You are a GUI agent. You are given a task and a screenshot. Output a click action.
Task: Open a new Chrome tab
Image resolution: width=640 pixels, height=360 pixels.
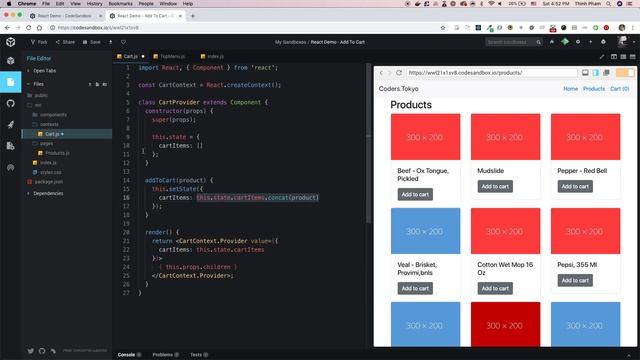coord(193,16)
